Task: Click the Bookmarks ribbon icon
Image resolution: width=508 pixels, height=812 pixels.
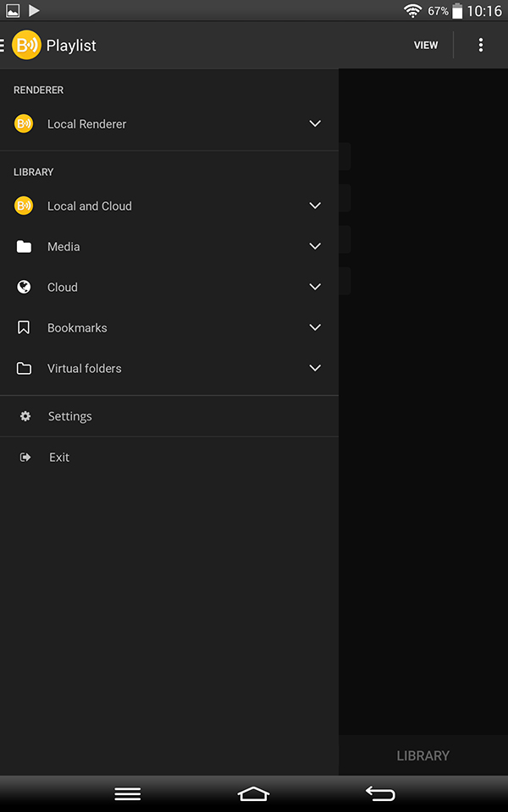Action: point(24,327)
